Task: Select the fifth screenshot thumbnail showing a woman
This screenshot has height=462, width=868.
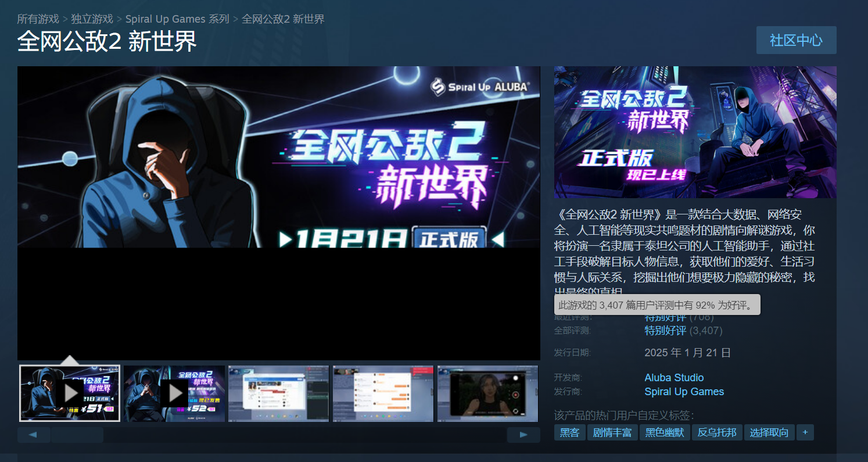Action: coord(488,393)
